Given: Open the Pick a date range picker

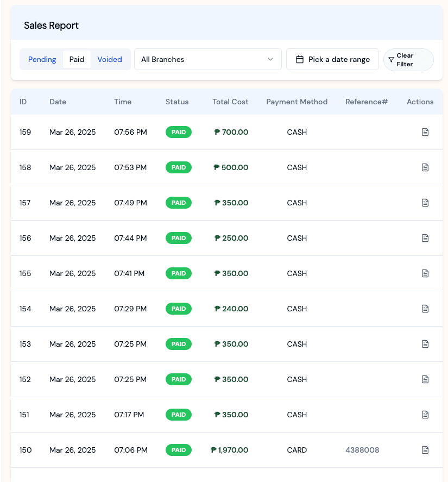Looking at the screenshot, I should (332, 59).
